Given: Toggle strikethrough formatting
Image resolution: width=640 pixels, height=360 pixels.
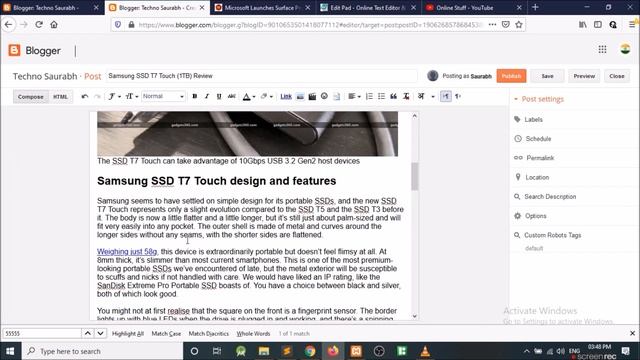Looking at the screenshot, I should click(x=231, y=97).
